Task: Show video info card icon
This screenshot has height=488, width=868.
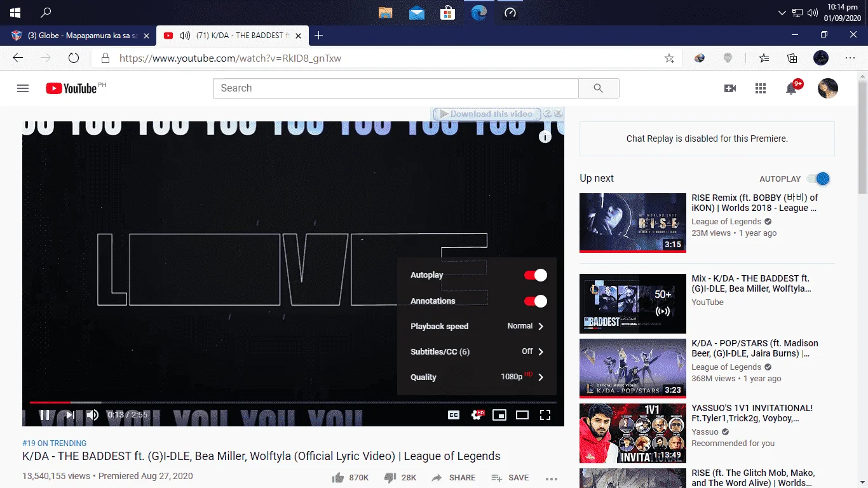Action: point(545,137)
